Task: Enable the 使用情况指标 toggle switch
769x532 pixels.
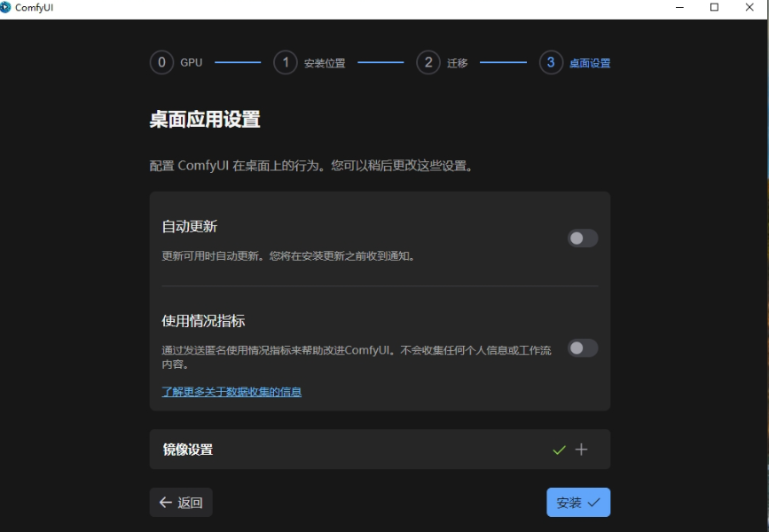Action: [583, 348]
